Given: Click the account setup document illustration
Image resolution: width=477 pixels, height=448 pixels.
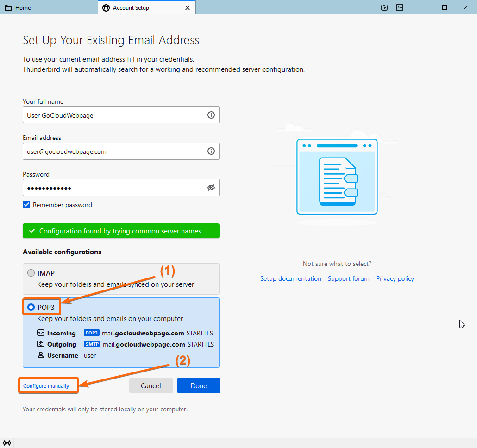Looking at the screenshot, I should tap(337, 177).
